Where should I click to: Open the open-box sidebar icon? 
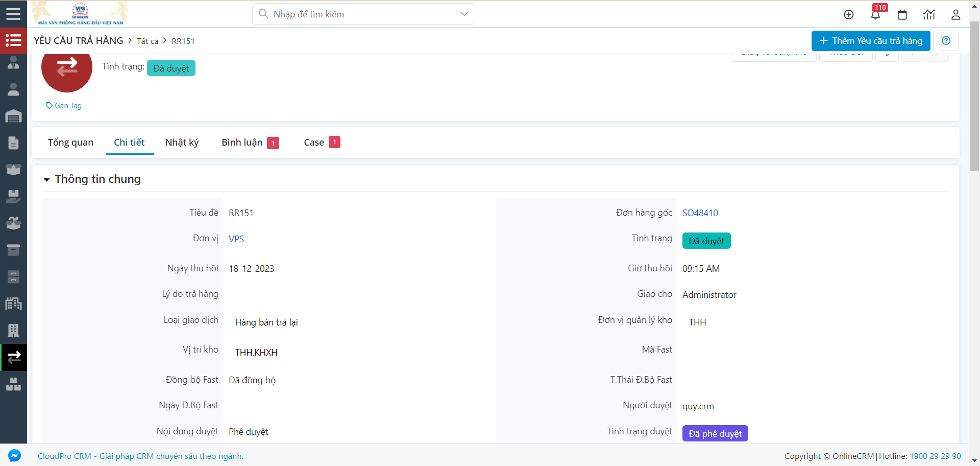(13, 170)
